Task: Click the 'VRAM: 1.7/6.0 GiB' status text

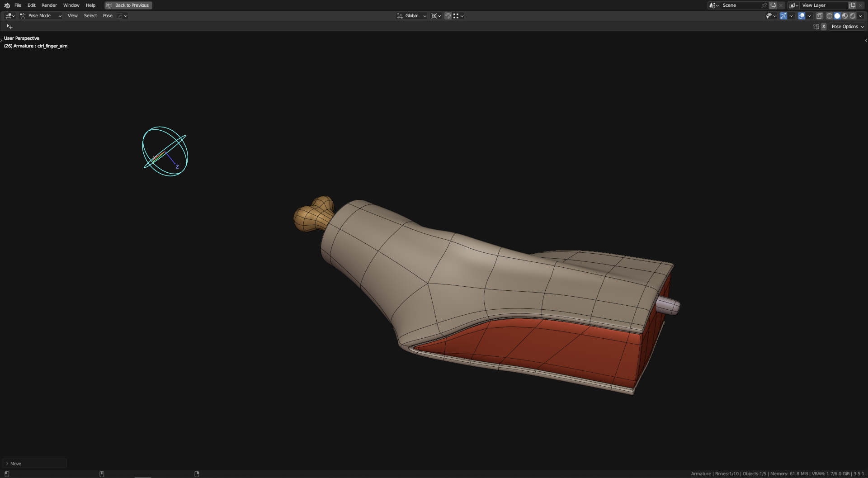Action: click(x=830, y=474)
